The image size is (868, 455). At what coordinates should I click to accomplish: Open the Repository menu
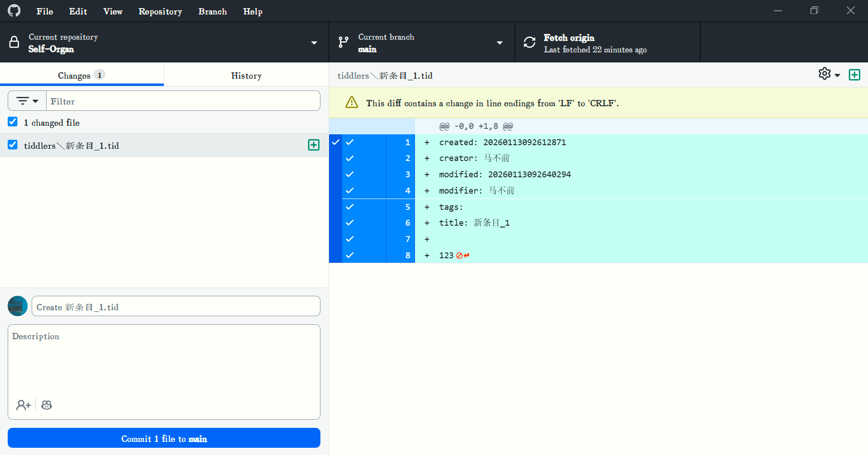tap(160, 11)
